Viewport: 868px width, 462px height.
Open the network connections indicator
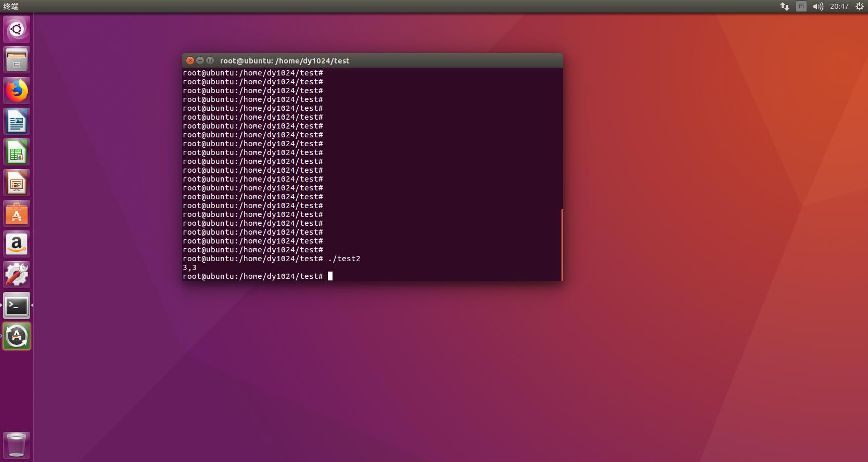(x=785, y=6)
